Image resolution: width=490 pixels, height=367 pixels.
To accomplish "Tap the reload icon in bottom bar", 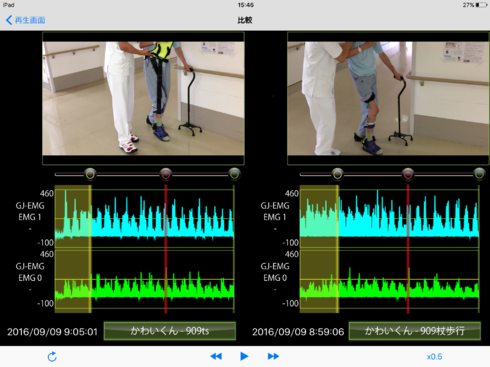I will coord(52,357).
